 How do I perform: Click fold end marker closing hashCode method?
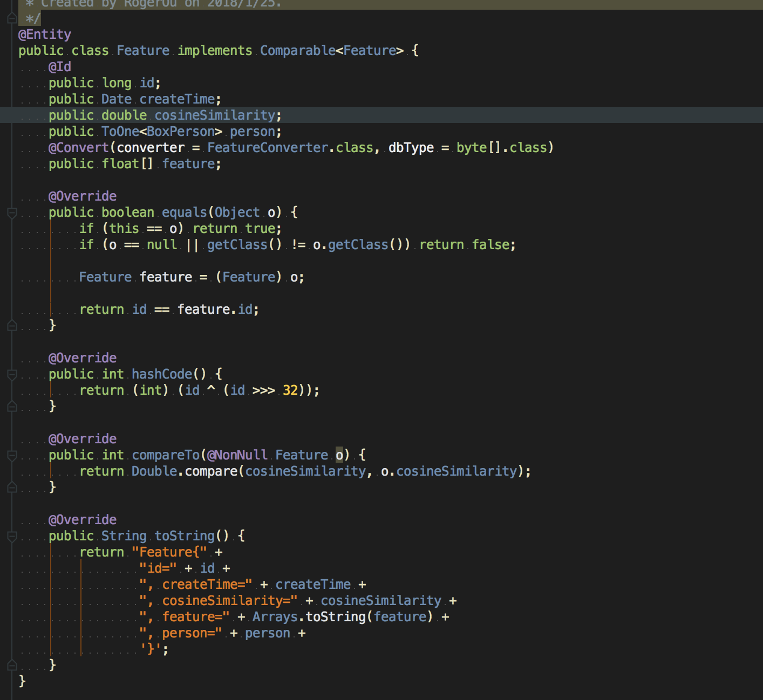click(x=12, y=407)
